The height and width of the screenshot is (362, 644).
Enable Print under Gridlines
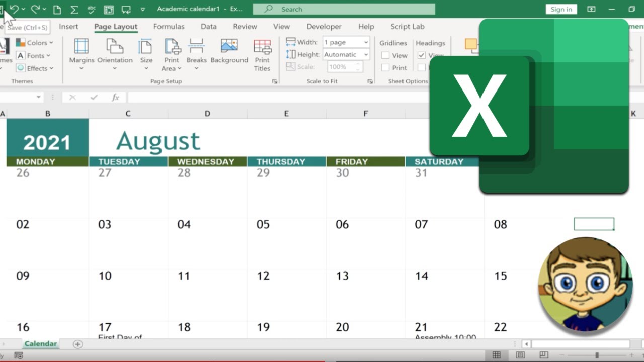(x=386, y=67)
